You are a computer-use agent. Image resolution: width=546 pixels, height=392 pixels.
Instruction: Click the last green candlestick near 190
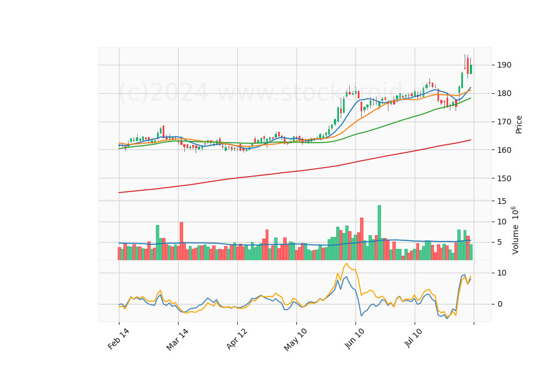pos(471,69)
